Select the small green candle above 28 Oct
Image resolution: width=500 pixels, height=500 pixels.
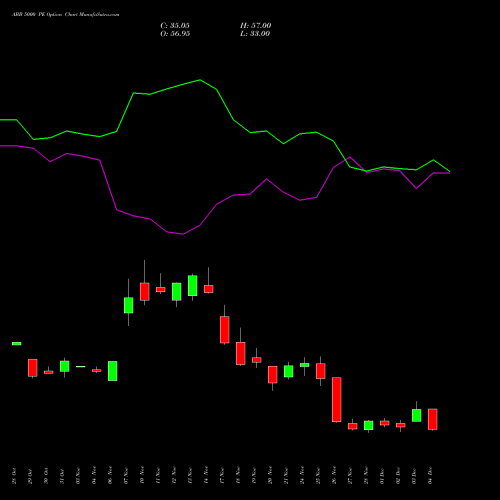click(17, 344)
